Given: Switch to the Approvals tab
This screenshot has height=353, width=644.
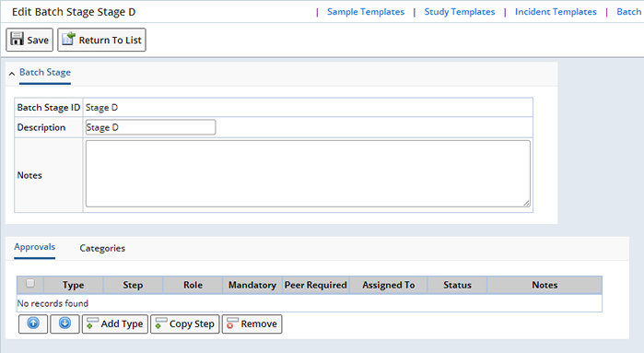Looking at the screenshot, I should (x=34, y=247).
